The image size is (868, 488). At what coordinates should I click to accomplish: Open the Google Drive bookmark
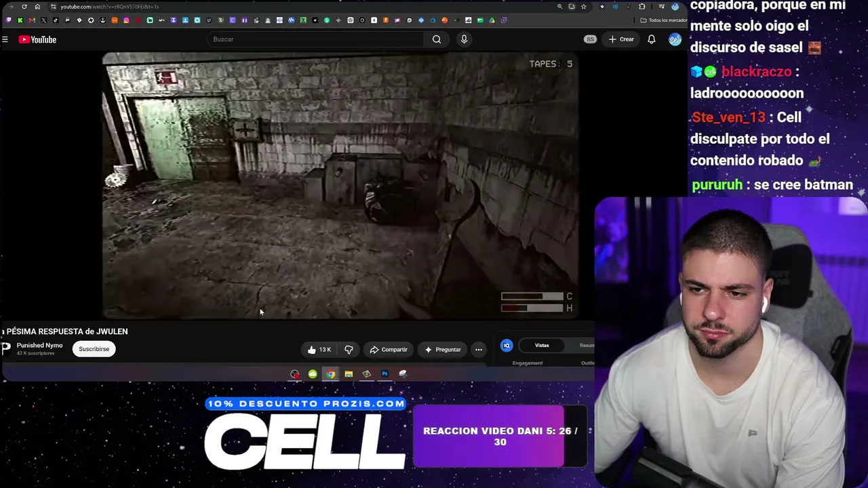point(492,20)
